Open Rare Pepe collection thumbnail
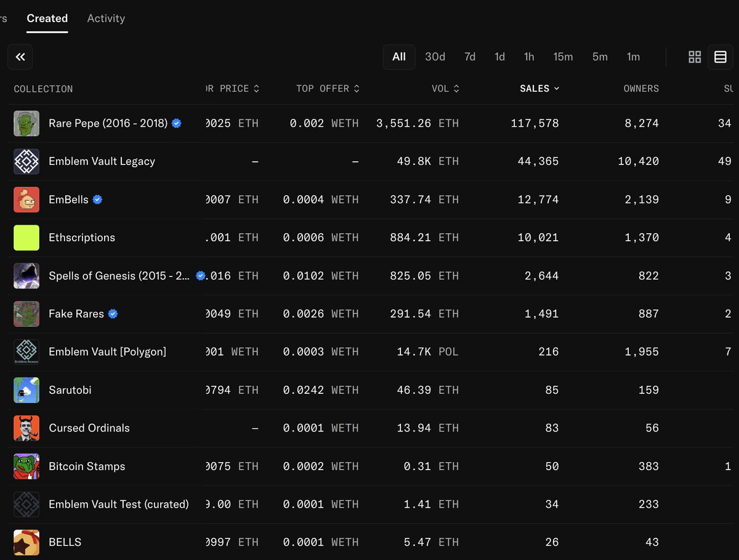Image resolution: width=739 pixels, height=560 pixels. 26,124
